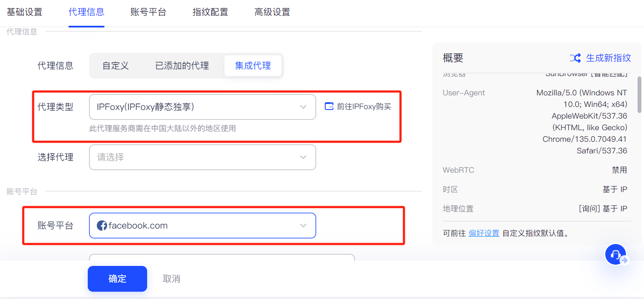The width and height of the screenshot is (644, 299).
Task: Switch to the 代理信息 tab
Action: pyautogui.click(x=86, y=12)
